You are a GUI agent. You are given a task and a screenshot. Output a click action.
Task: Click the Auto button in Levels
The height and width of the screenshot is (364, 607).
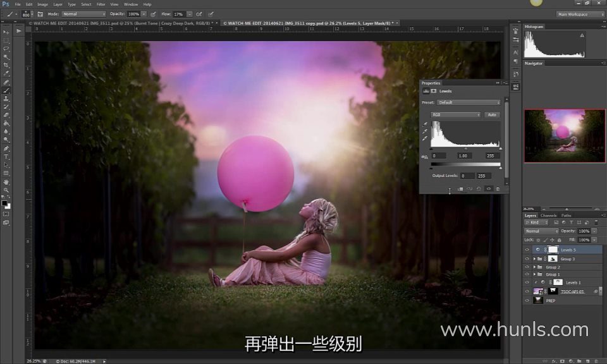coord(492,115)
